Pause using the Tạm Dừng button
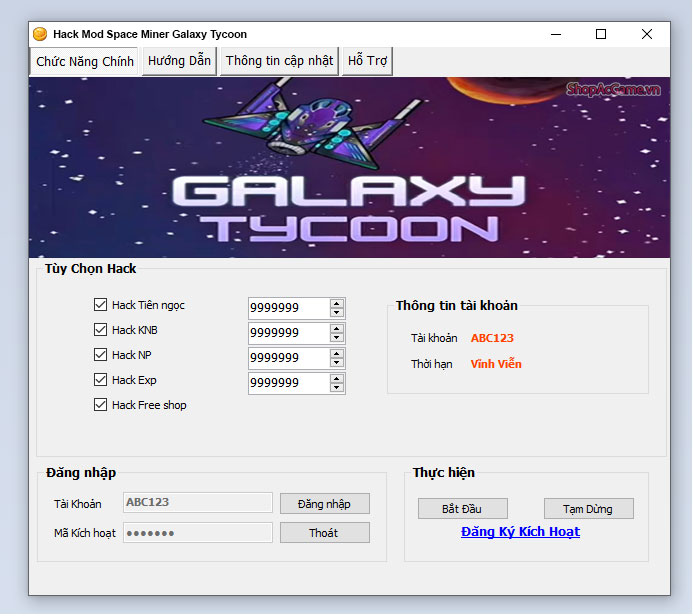The image size is (693, 616). 588,509
